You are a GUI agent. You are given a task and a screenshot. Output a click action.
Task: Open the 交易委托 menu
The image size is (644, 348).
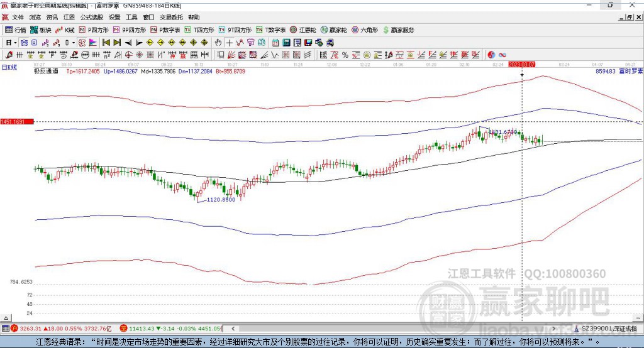pyautogui.click(x=171, y=17)
